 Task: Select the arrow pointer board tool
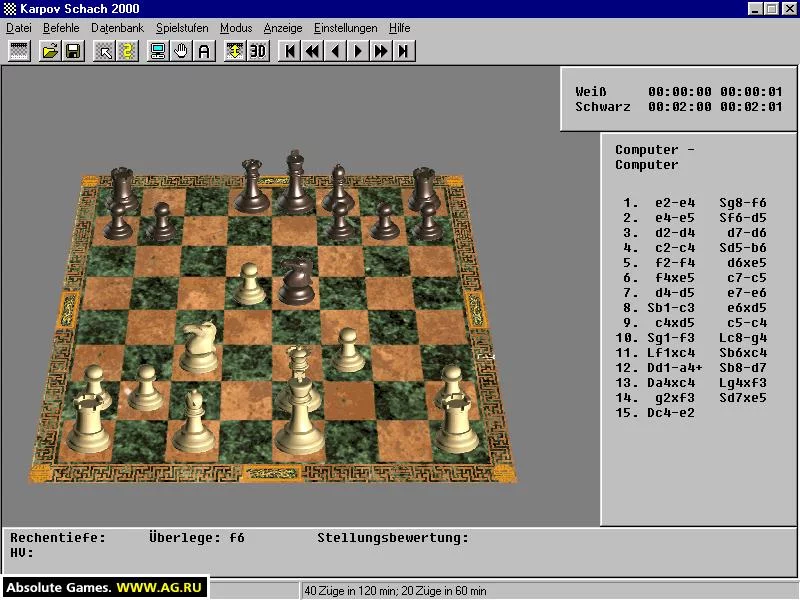[105, 51]
